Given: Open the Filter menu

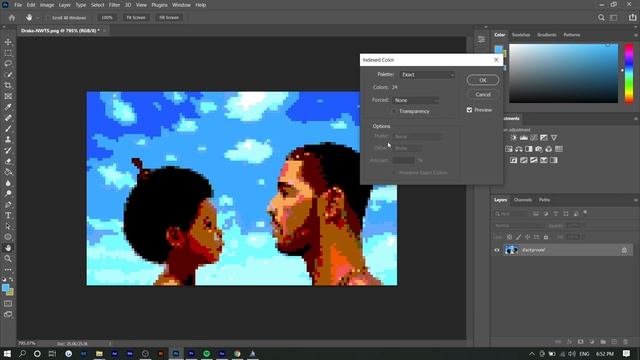Looking at the screenshot, I should (114, 5).
